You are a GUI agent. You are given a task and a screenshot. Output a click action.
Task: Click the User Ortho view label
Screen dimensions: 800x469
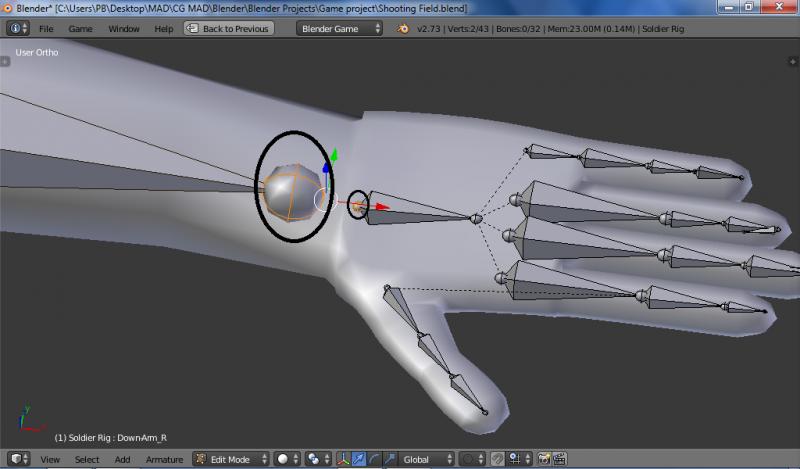(37, 53)
